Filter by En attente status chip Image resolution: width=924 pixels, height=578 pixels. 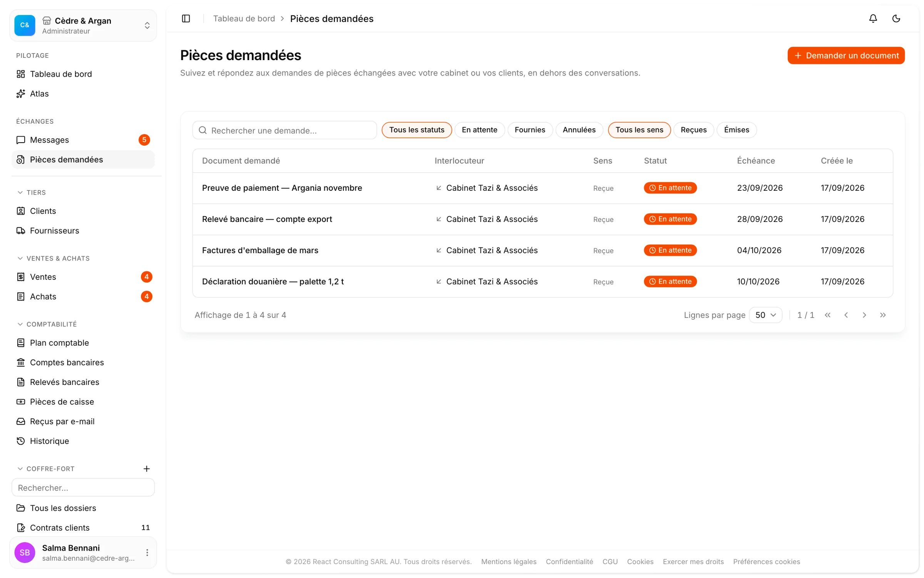(479, 130)
